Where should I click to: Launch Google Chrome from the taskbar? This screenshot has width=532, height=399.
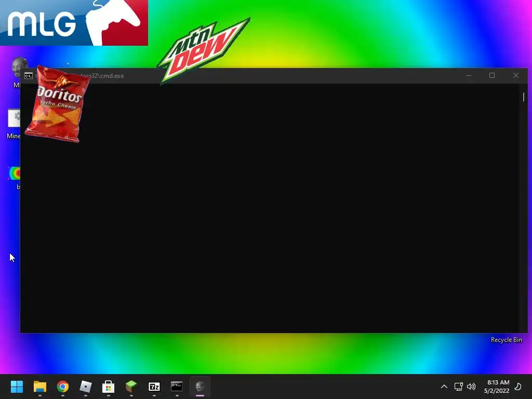point(63,387)
